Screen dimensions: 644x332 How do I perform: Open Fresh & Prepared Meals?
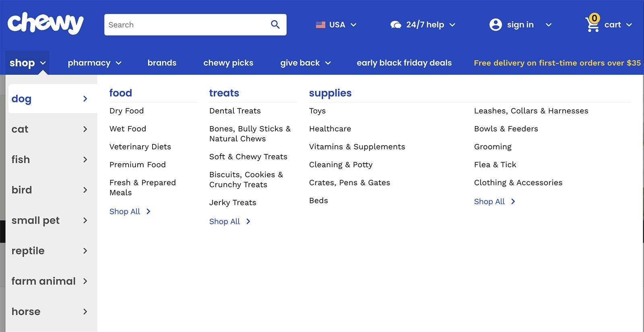point(142,187)
